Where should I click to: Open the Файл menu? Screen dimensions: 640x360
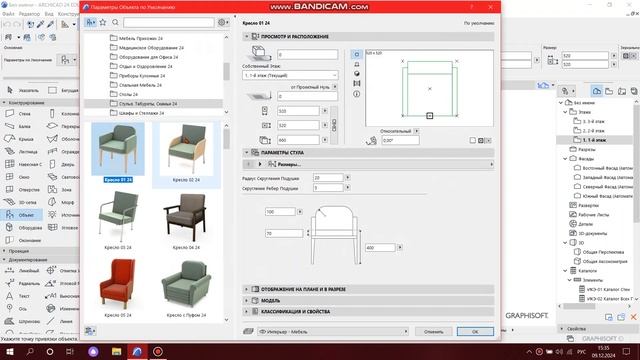tap(8, 14)
